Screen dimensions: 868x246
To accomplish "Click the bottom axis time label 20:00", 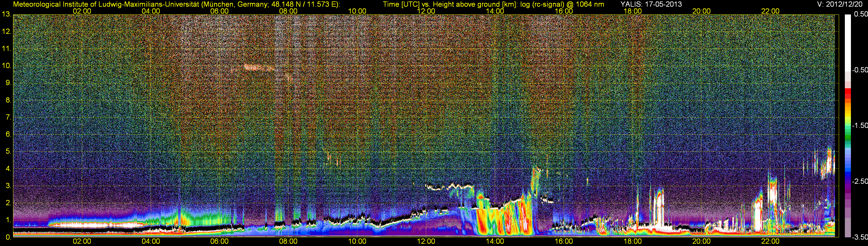I will tap(702, 241).
